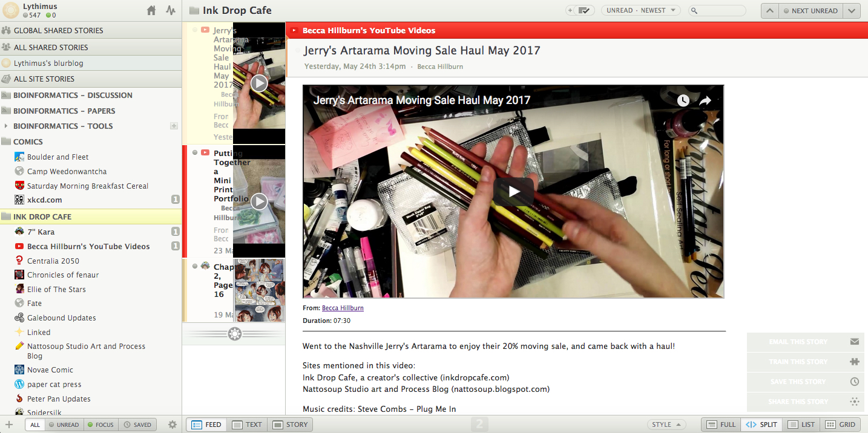
Task: Filter sidebar to All feeds
Action: click(x=35, y=425)
